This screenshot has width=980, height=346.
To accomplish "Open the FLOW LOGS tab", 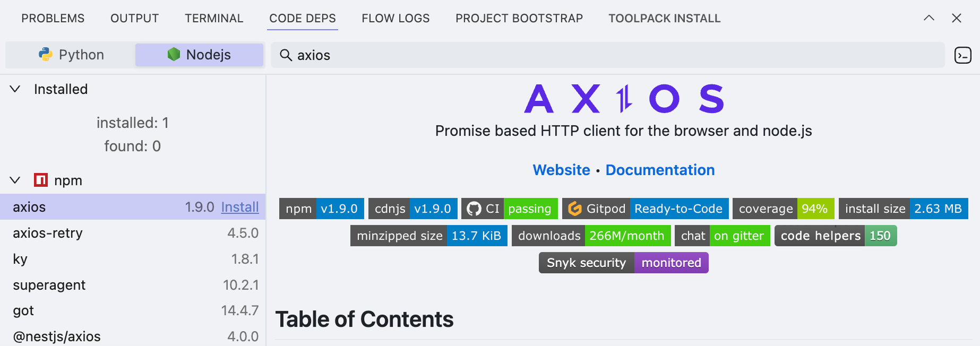I will [x=396, y=18].
